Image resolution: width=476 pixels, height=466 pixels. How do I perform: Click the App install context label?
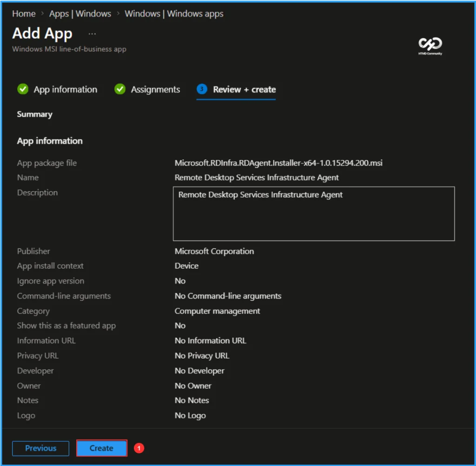click(50, 266)
